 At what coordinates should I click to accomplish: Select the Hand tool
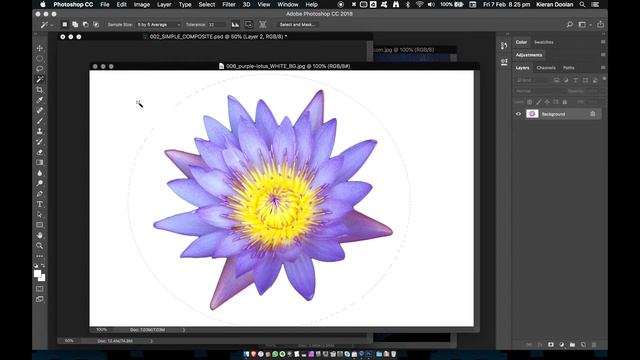click(x=40, y=236)
